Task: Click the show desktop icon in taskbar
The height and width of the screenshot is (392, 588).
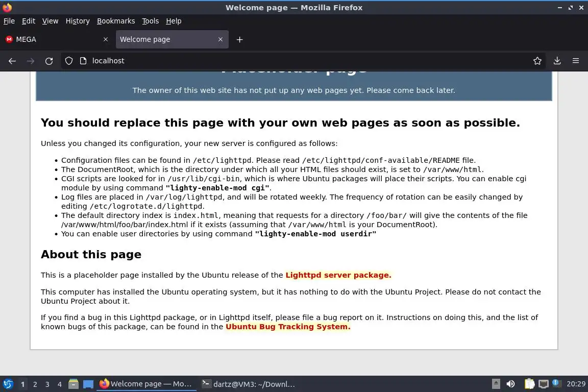Action: pos(88,384)
